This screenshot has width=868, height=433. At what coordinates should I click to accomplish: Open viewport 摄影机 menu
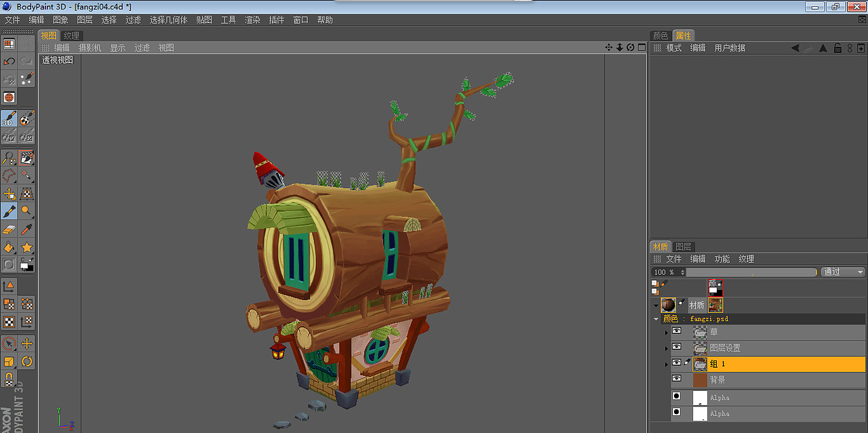click(90, 48)
